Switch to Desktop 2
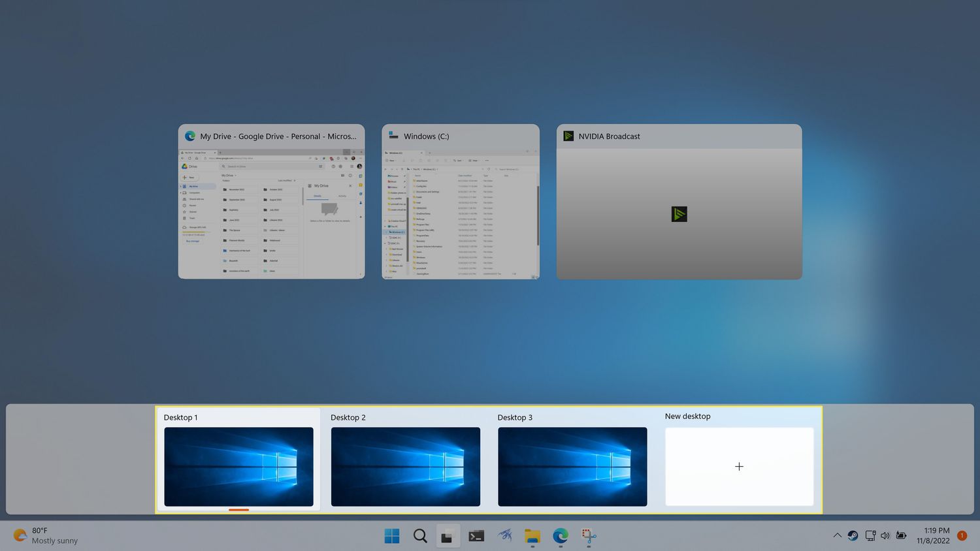This screenshot has width=980, height=551. coord(405,466)
